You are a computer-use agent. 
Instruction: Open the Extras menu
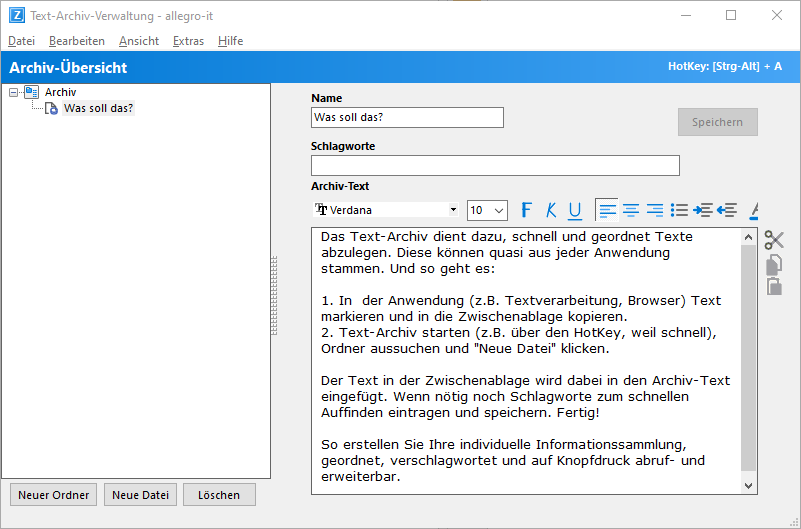point(188,41)
